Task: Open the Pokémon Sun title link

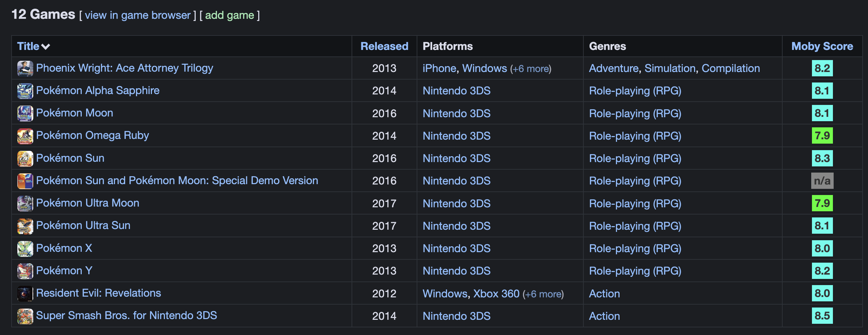Action: (70, 158)
